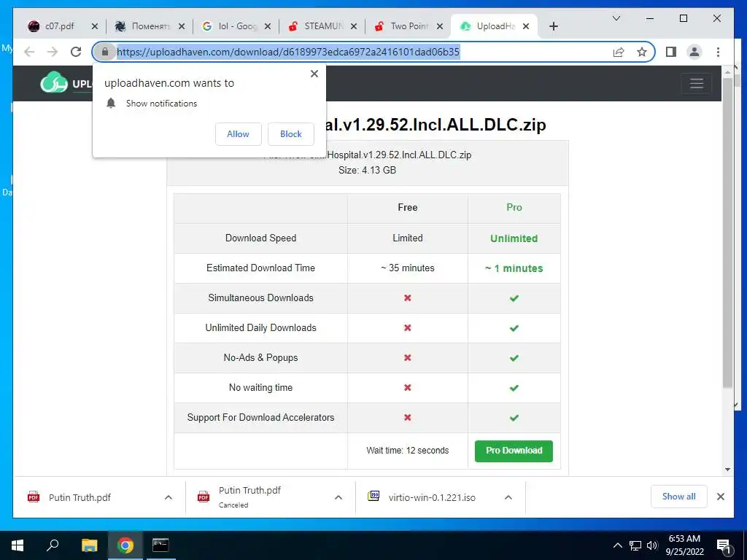Click the UploadHaven cloud logo

click(x=54, y=83)
